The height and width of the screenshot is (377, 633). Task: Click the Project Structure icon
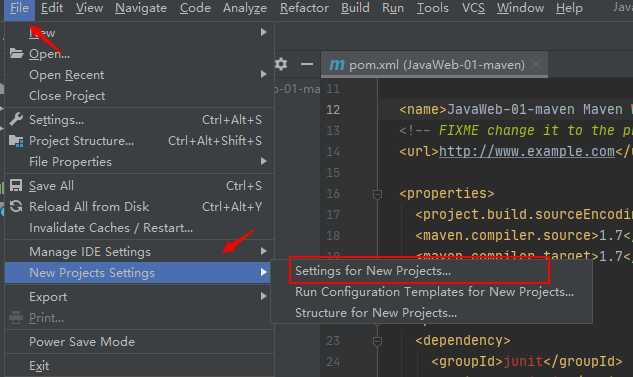[16, 141]
